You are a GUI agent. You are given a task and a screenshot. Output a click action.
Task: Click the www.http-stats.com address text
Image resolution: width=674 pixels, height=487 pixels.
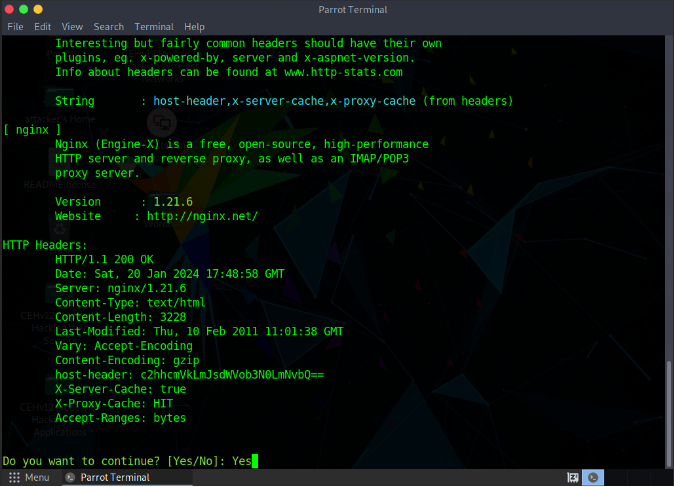coord(342,72)
